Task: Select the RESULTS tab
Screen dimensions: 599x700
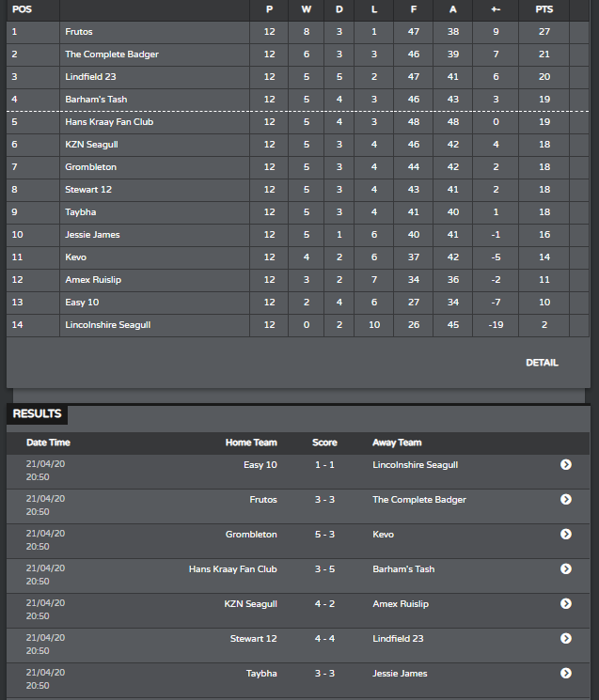Action: (x=37, y=413)
